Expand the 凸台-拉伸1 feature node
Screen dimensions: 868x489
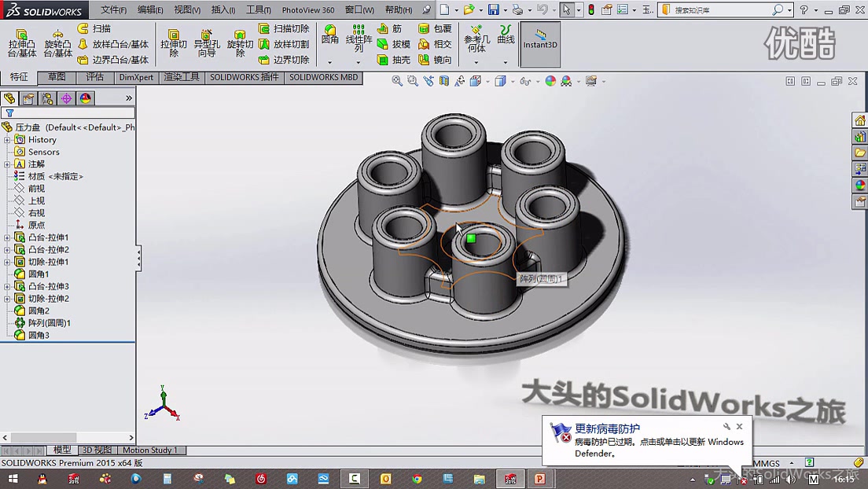click(x=6, y=237)
